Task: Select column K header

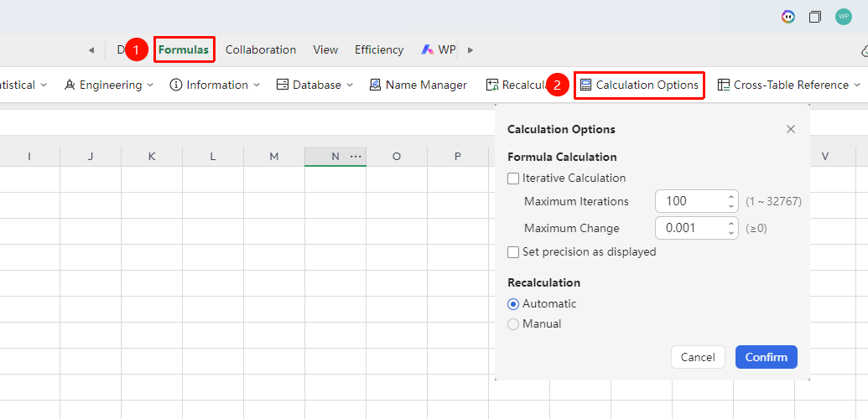Action: [152, 157]
